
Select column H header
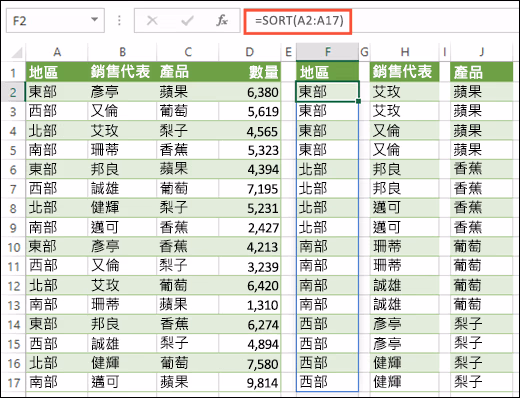click(405, 52)
